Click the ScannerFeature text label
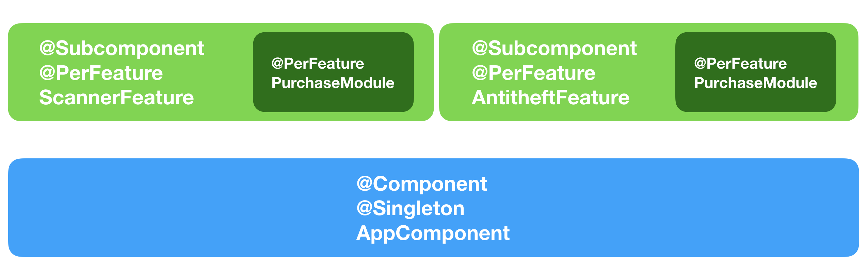 (x=116, y=98)
